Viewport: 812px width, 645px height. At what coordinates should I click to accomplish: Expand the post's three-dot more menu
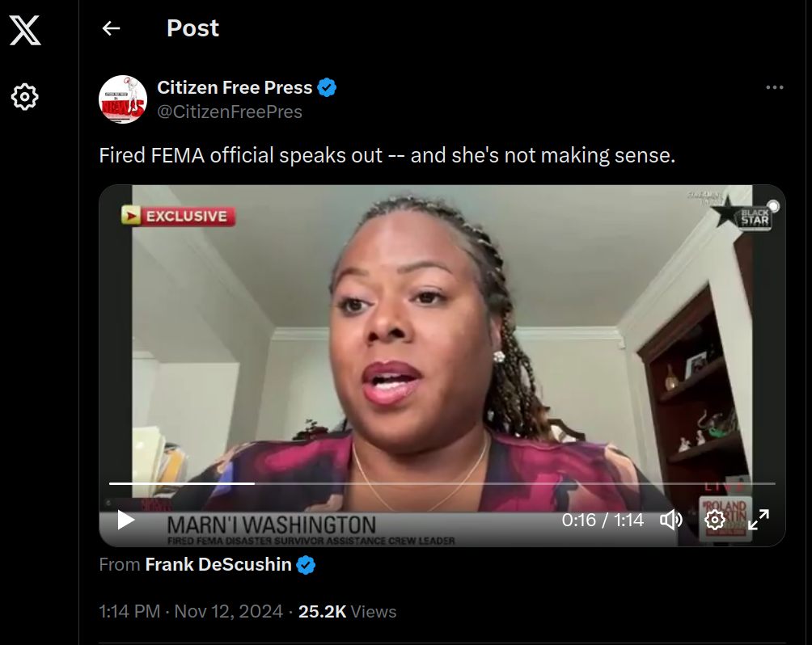coord(775,87)
